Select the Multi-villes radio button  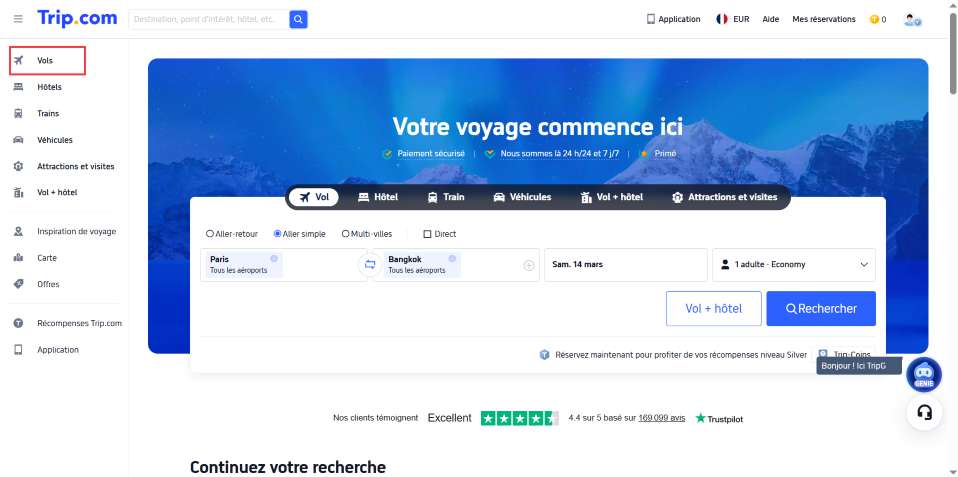coord(345,234)
